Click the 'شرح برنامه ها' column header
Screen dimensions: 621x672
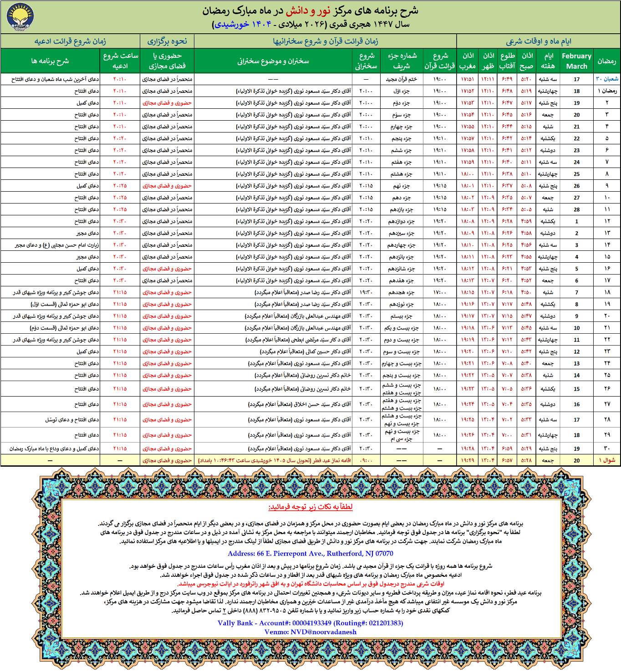tap(50, 61)
